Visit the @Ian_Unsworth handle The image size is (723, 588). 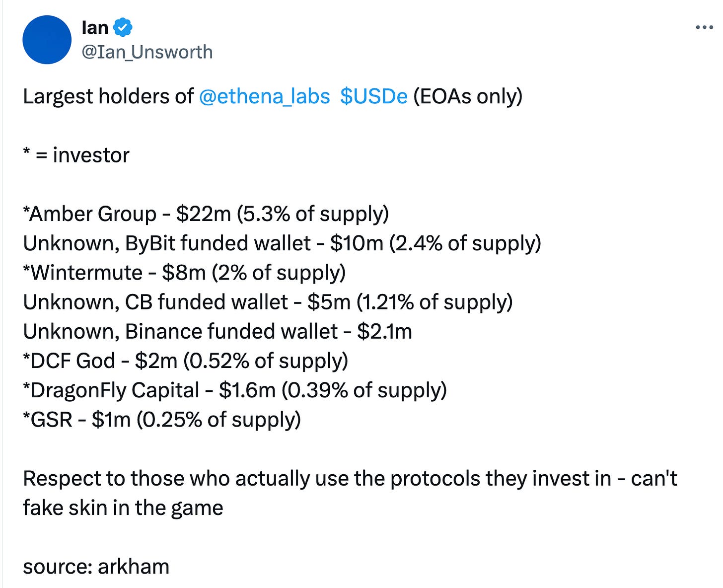147,52
